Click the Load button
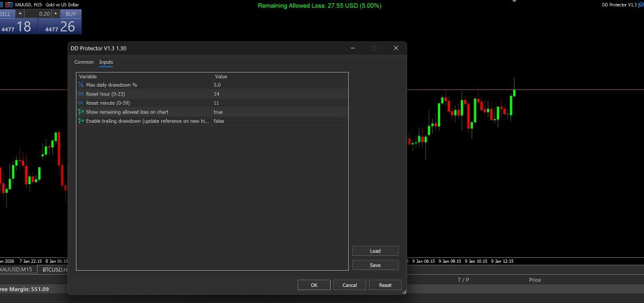This screenshot has width=644, height=303. coord(376,251)
